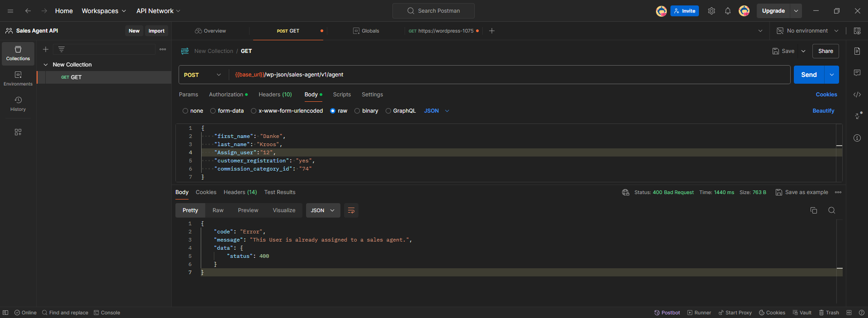Select the binary body type
Image resolution: width=868 pixels, height=318 pixels.
pyautogui.click(x=357, y=111)
